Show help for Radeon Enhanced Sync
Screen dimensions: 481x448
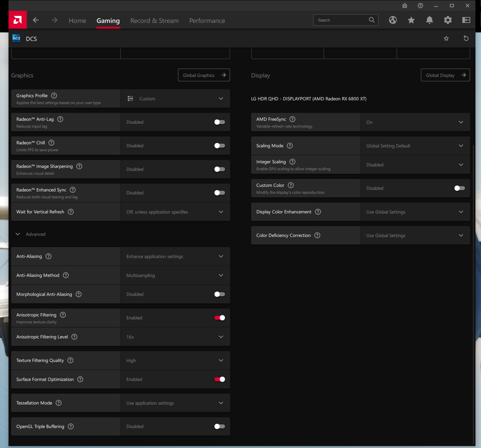[x=73, y=190]
